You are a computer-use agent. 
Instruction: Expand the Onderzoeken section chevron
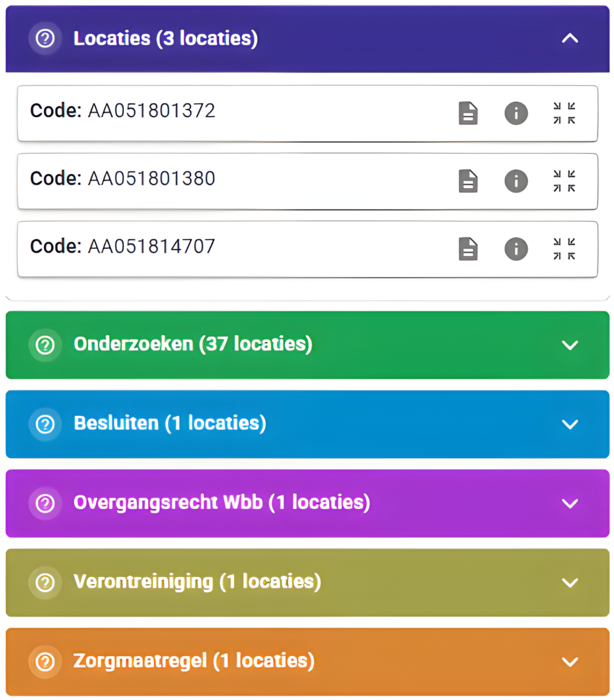click(570, 345)
